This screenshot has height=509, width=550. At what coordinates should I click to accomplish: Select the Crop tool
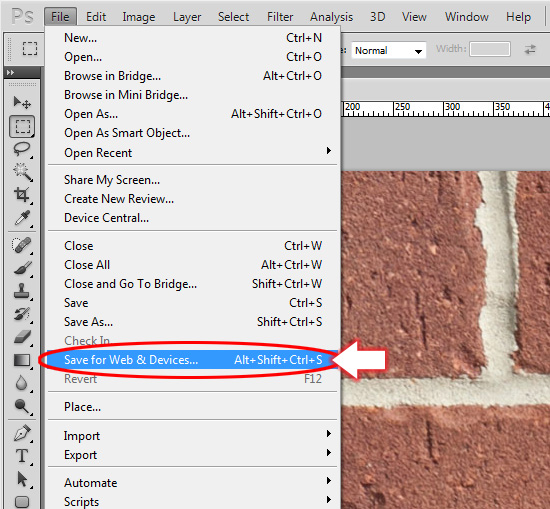point(22,195)
